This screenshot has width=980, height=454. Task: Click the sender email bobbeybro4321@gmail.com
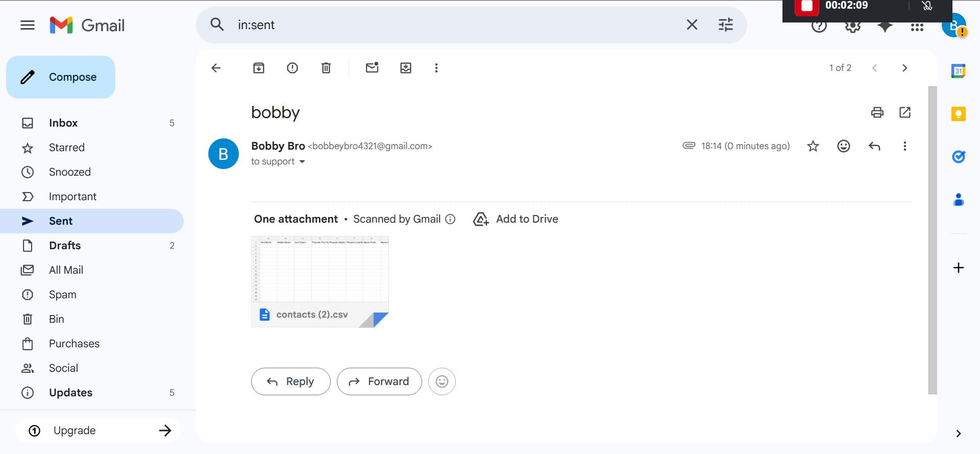point(370,146)
